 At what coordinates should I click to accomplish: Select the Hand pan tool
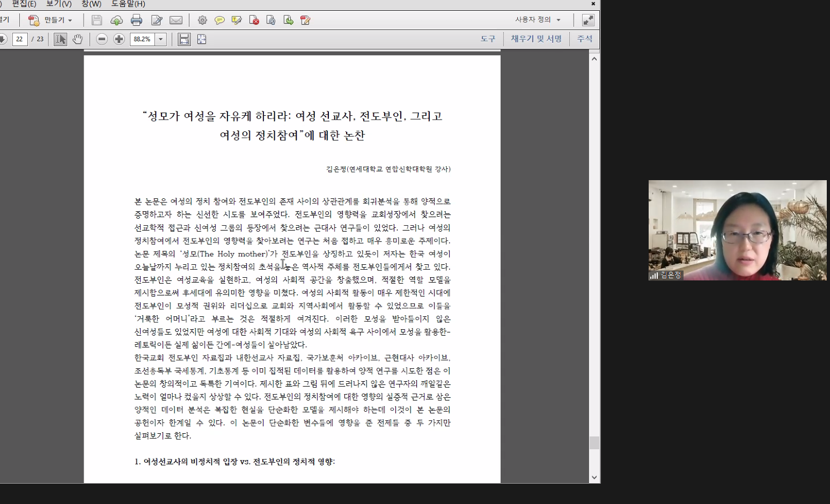click(x=78, y=39)
